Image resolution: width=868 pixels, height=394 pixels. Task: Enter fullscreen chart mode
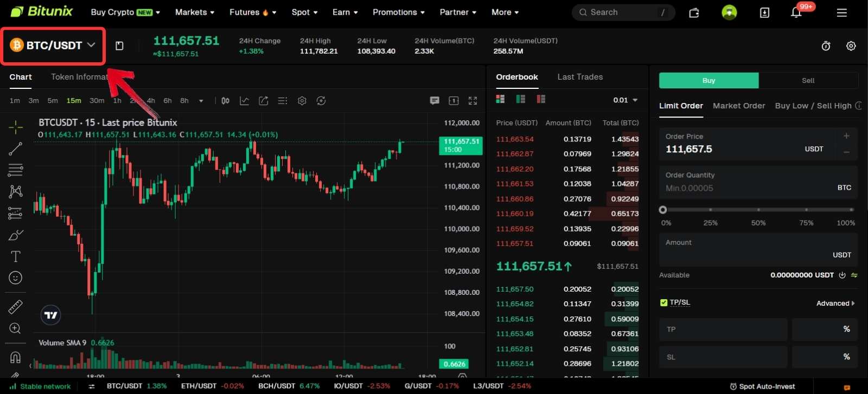[x=473, y=101]
